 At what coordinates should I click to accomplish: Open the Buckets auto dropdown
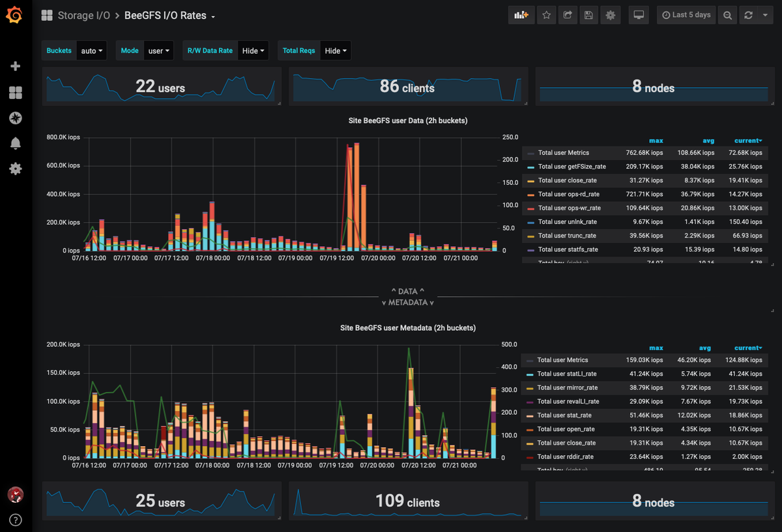tap(92, 51)
